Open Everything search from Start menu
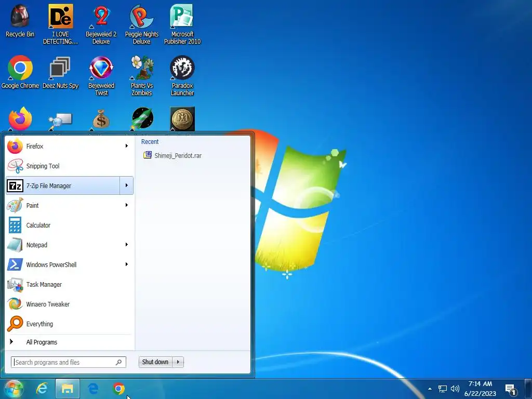The image size is (532, 399). pyautogui.click(x=70, y=324)
